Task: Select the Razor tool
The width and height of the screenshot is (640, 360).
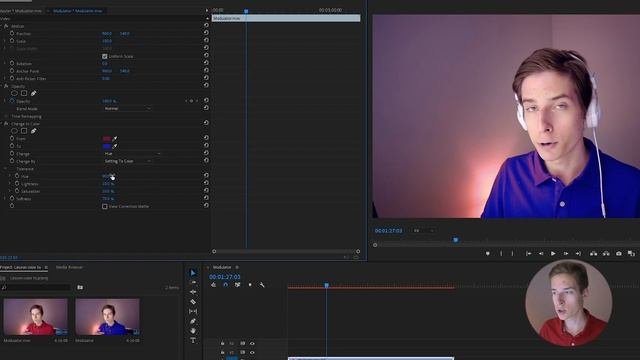Action: [x=193, y=302]
